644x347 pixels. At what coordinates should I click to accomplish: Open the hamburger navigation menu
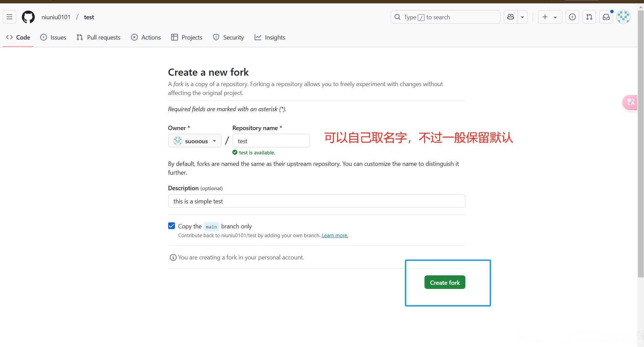pos(9,17)
